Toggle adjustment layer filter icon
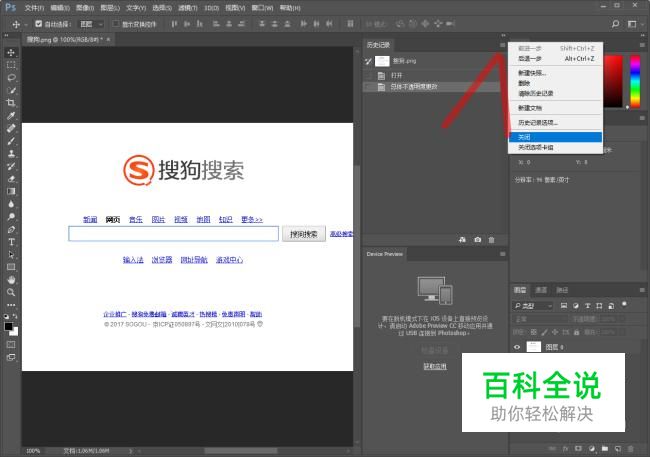 tap(576, 306)
